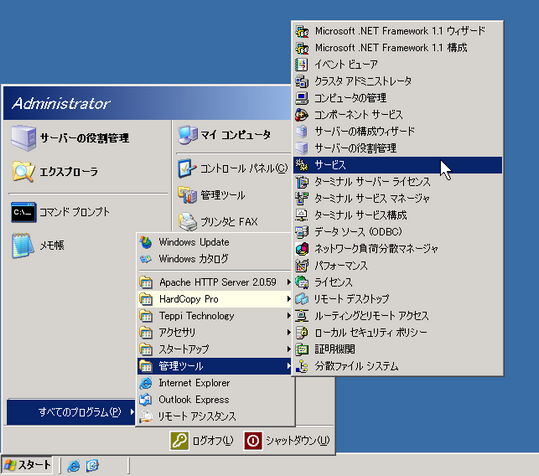Click the Services (サービス) gear icon
539x476 pixels.
coord(302,165)
